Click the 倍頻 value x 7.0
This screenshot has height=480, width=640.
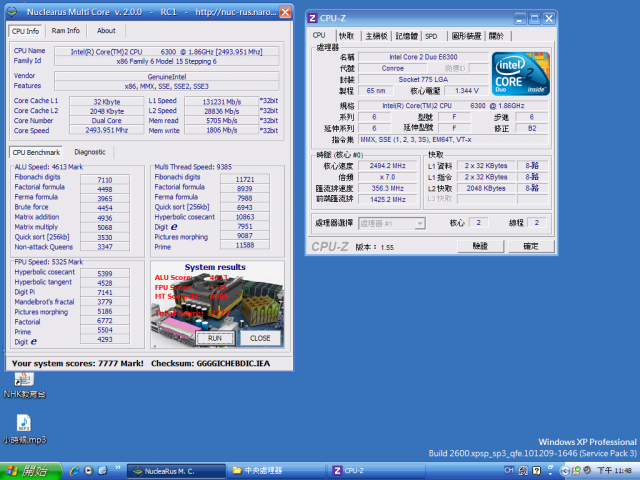[387, 177]
